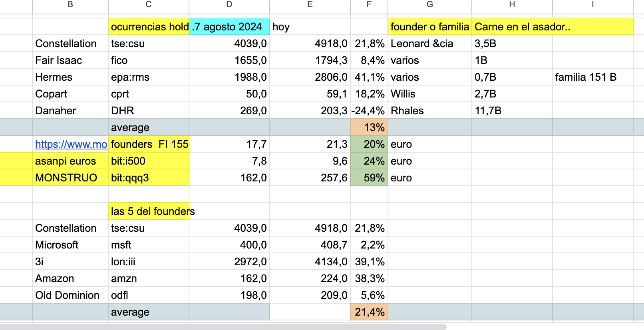This screenshot has width=644, height=330.
Task: Select the '-24,4%' cell
Action: pos(369,111)
